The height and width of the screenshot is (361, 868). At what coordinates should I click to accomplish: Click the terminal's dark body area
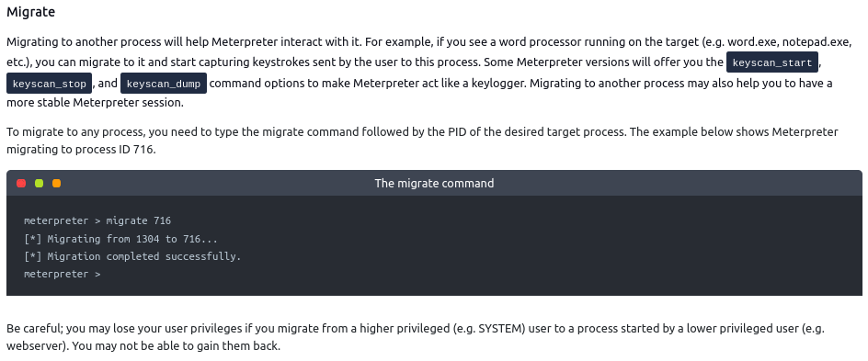point(434,245)
